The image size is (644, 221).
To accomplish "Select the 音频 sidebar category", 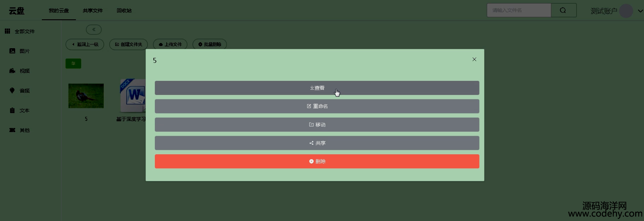I will point(20,90).
